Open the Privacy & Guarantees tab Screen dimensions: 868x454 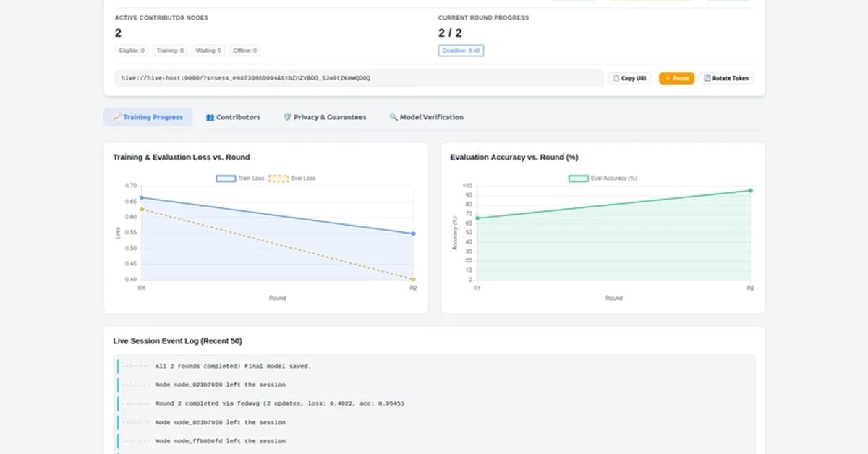[325, 117]
